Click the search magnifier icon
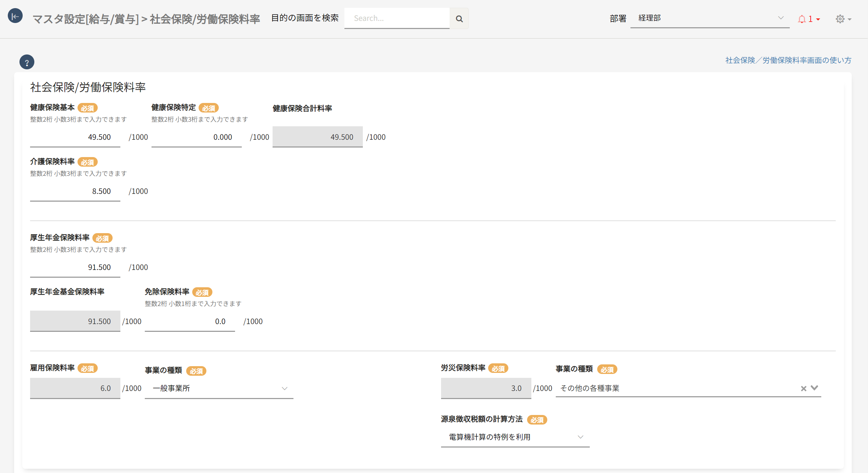This screenshot has height=473, width=868. click(459, 19)
